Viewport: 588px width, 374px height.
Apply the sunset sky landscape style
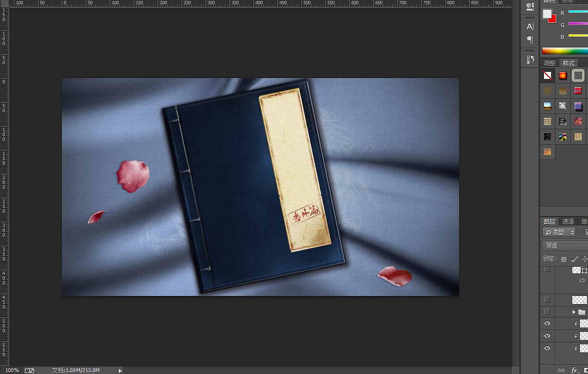[x=547, y=106]
